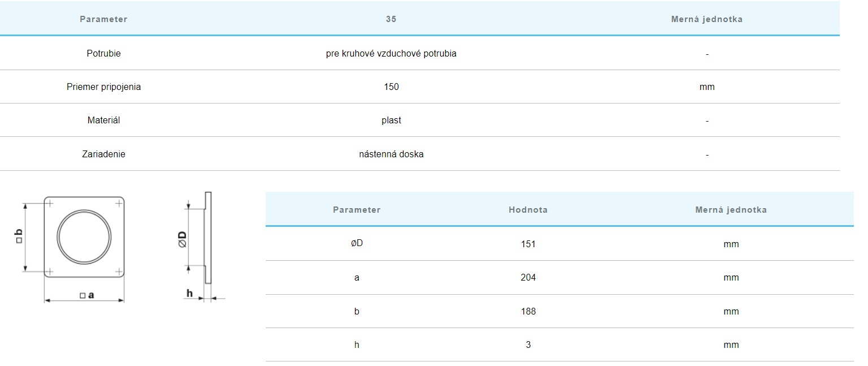
Task: Select the "Potrubie" row label
Action: pyautogui.click(x=103, y=54)
